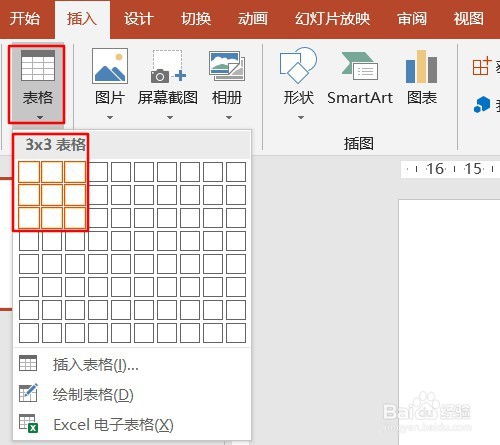The height and width of the screenshot is (445, 500).
Task: Expand the 形状 dropdown arrow
Action: pyautogui.click(x=301, y=117)
